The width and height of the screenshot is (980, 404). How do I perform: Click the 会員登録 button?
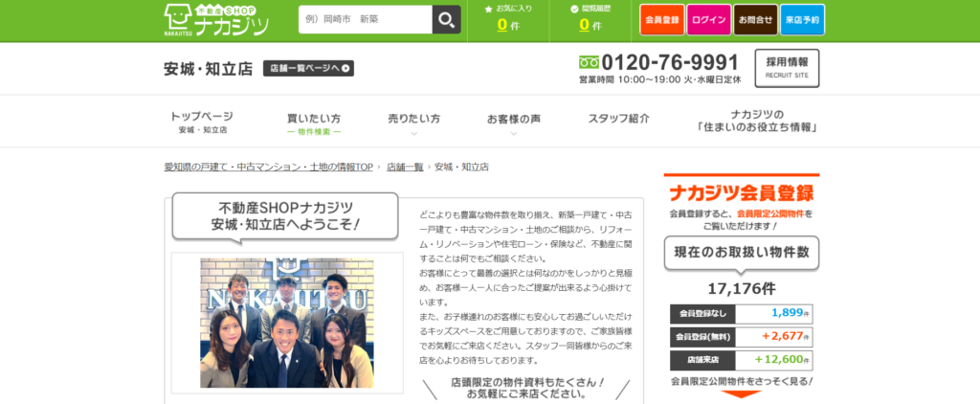pos(661,19)
